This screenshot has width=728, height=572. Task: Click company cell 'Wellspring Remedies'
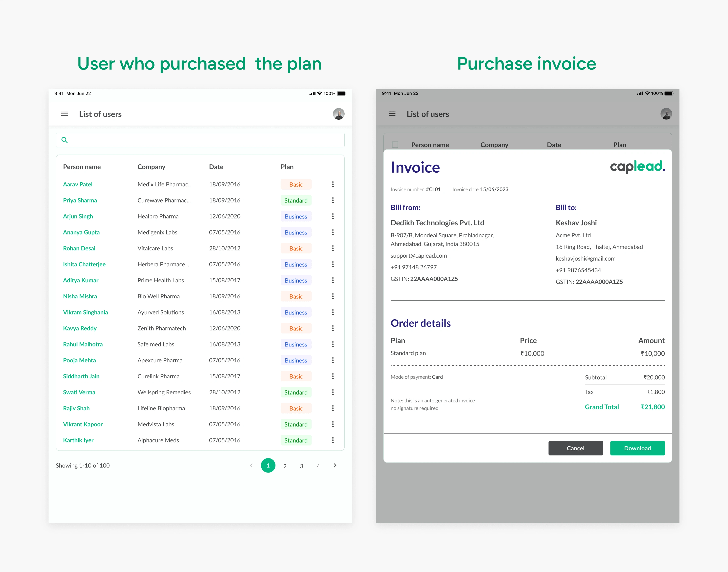click(x=164, y=392)
